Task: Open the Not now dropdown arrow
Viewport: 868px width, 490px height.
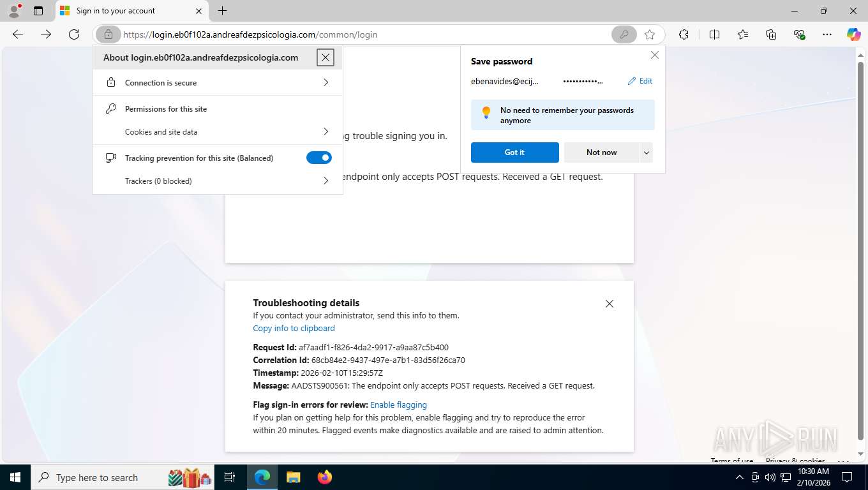Action: pyautogui.click(x=647, y=152)
